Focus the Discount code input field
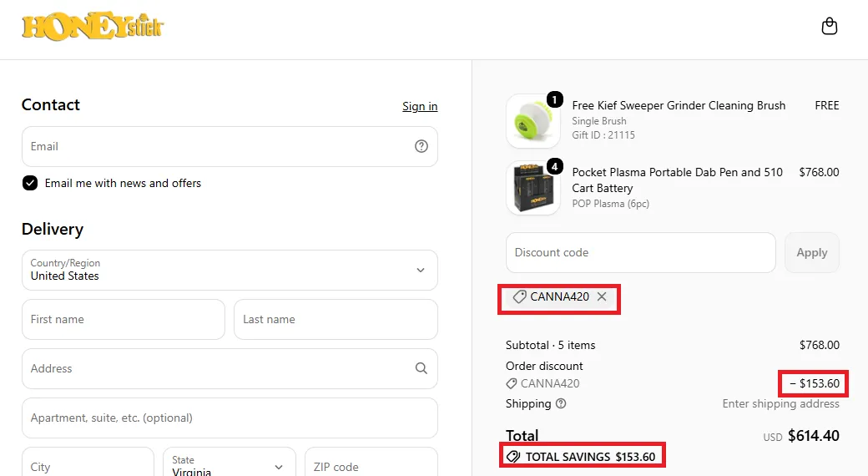Viewport: 868px width, 476px height. point(640,253)
